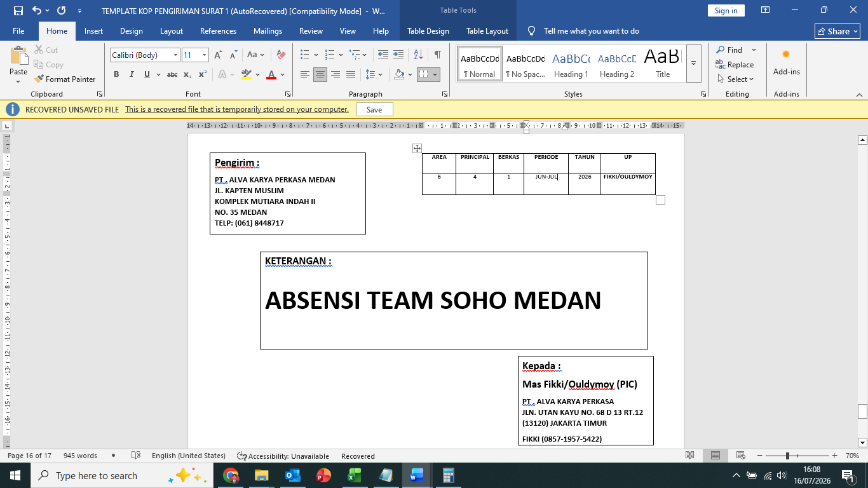
Task: Toggle Italic formatting
Action: click(132, 74)
